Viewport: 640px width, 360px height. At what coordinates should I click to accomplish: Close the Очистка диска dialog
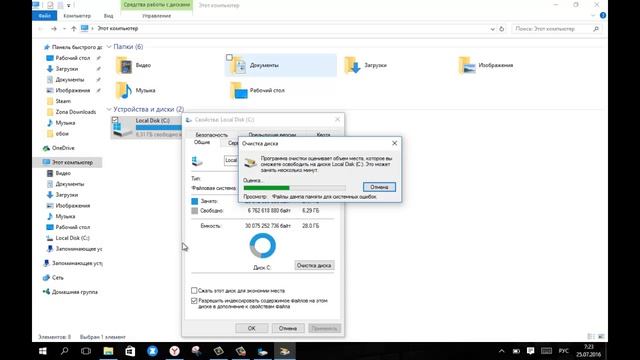(394, 143)
